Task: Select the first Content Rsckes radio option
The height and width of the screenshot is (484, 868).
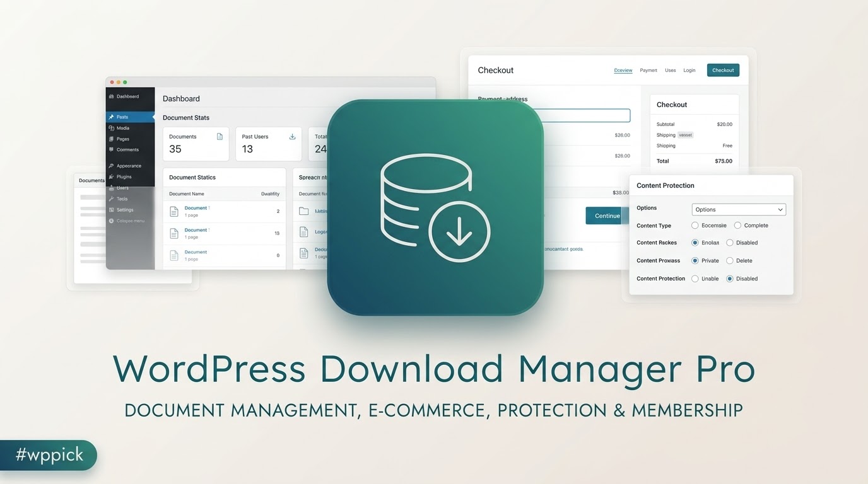Action: pyautogui.click(x=695, y=243)
